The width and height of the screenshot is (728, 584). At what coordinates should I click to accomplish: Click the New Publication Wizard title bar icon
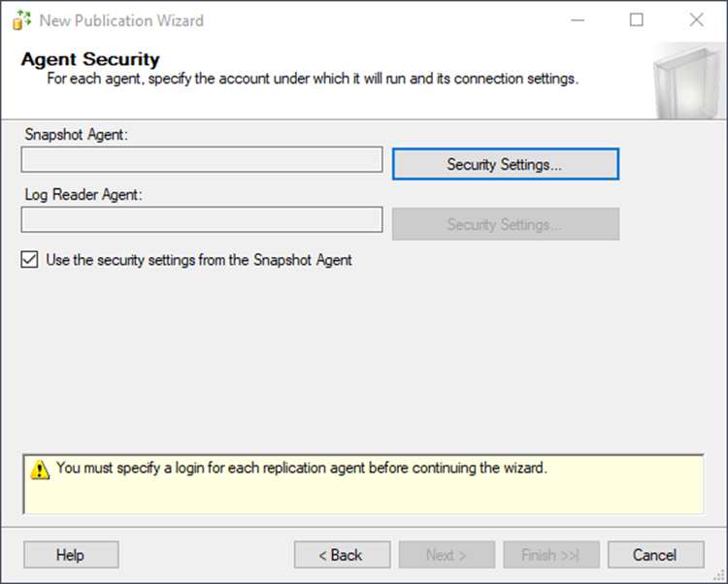pos(21,20)
